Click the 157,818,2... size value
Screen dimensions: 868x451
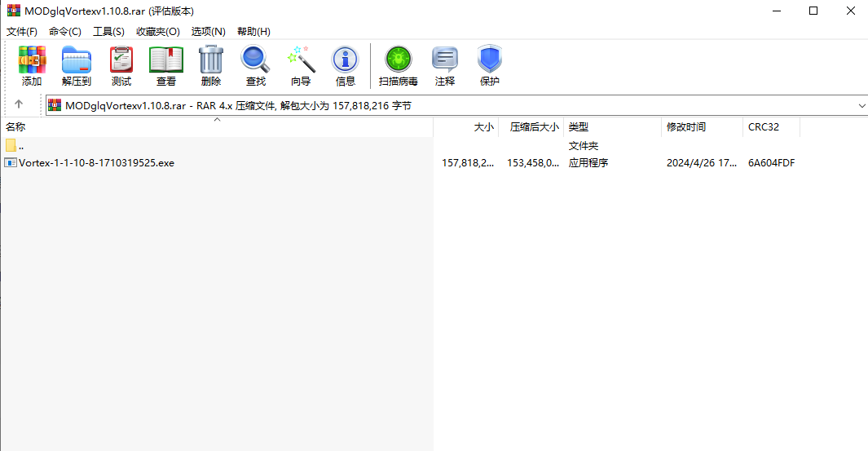tap(467, 163)
